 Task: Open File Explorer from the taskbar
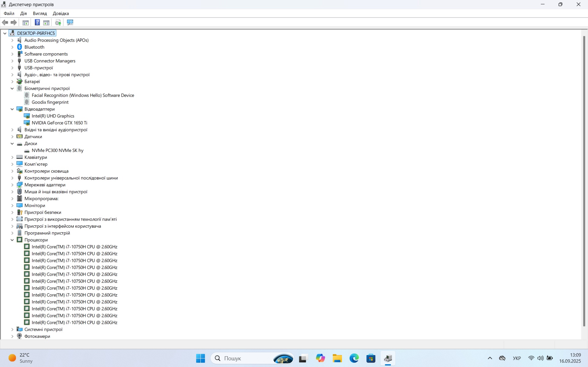tap(337, 358)
